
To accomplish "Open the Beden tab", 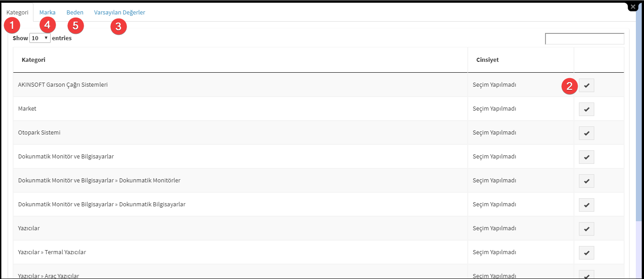I will click(x=75, y=13).
